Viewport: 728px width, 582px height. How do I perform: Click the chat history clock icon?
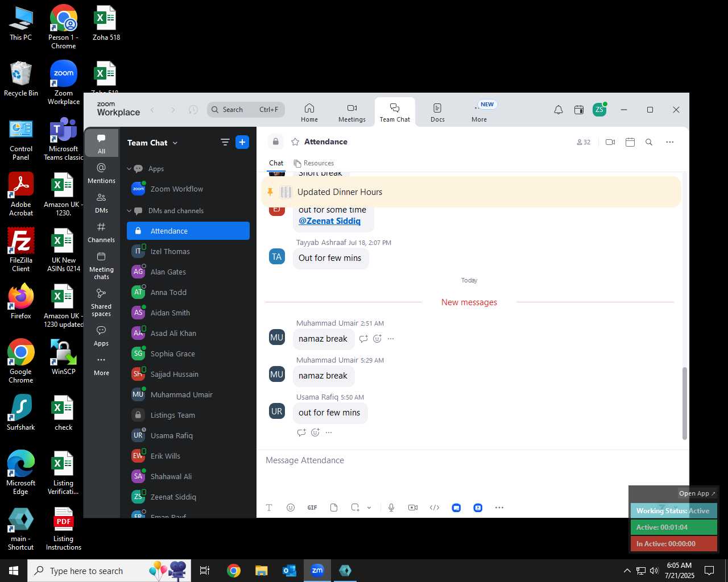coord(193,110)
